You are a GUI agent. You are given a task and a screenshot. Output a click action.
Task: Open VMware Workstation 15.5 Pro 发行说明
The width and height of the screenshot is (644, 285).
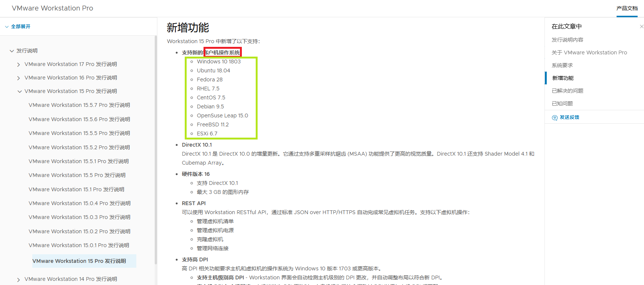(77, 175)
